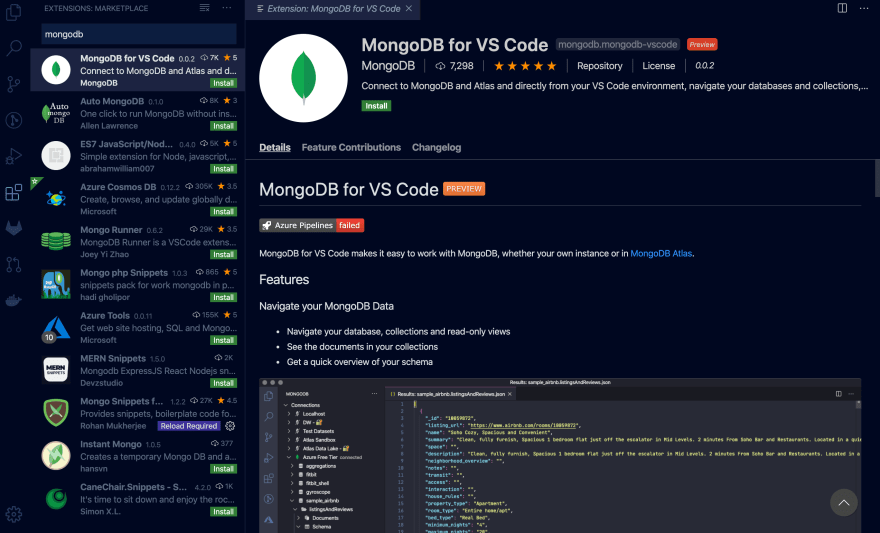
Task: Split the editor to the right
Action: pos(842,8)
